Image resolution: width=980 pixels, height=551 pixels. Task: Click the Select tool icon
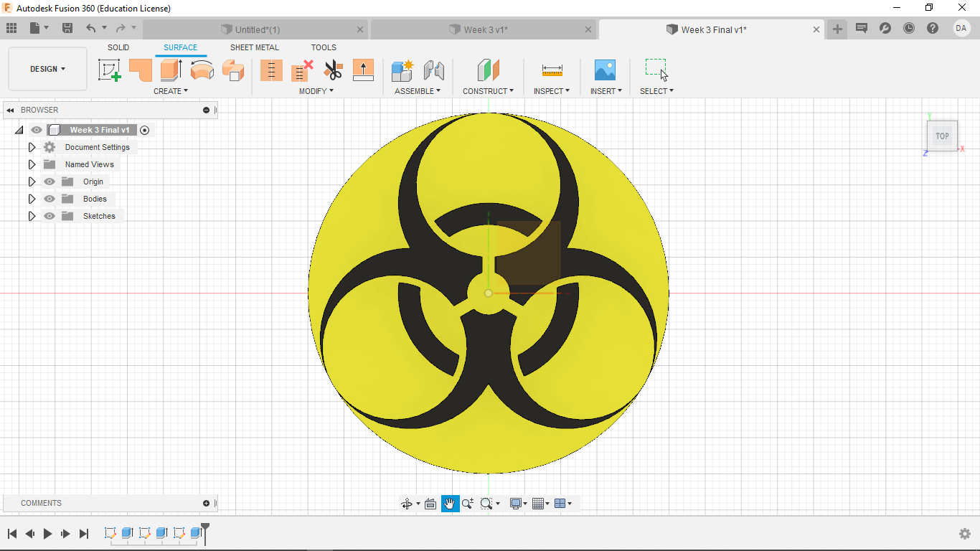(656, 70)
